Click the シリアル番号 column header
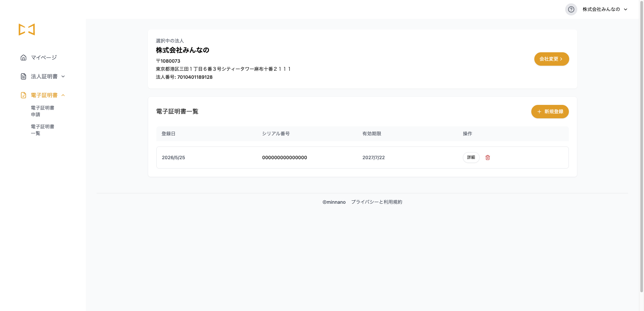The width and height of the screenshot is (644, 311). coord(276,134)
